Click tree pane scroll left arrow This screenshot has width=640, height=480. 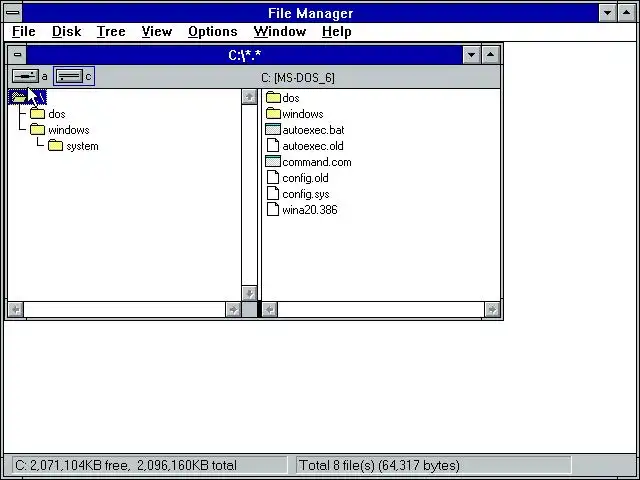point(16,309)
